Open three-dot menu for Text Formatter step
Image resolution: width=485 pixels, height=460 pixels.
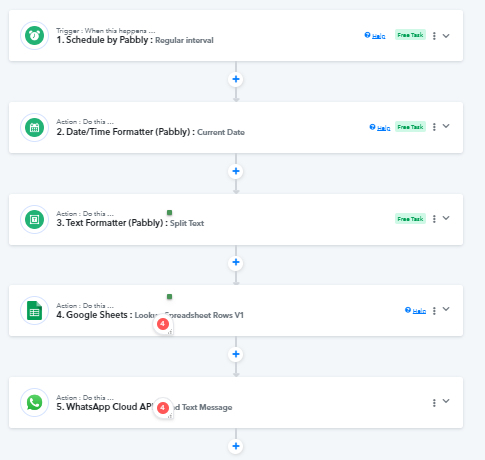click(x=434, y=219)
